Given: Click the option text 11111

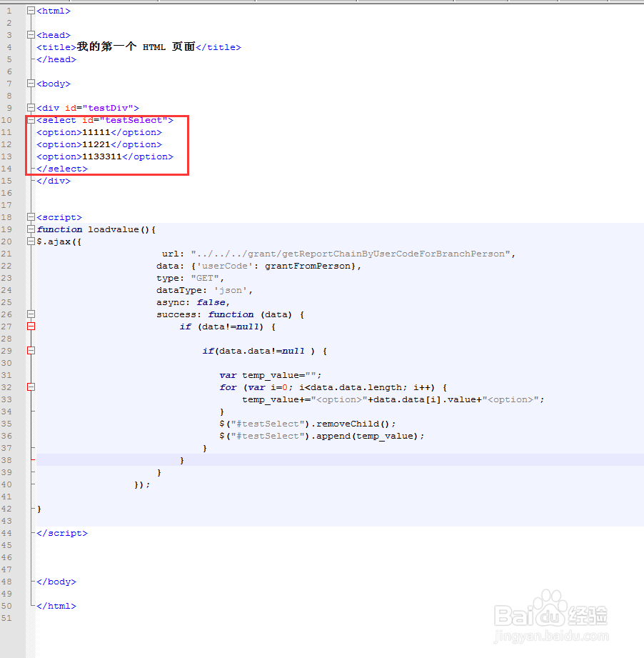Looking at the screenshot, I should pos(96,133).
